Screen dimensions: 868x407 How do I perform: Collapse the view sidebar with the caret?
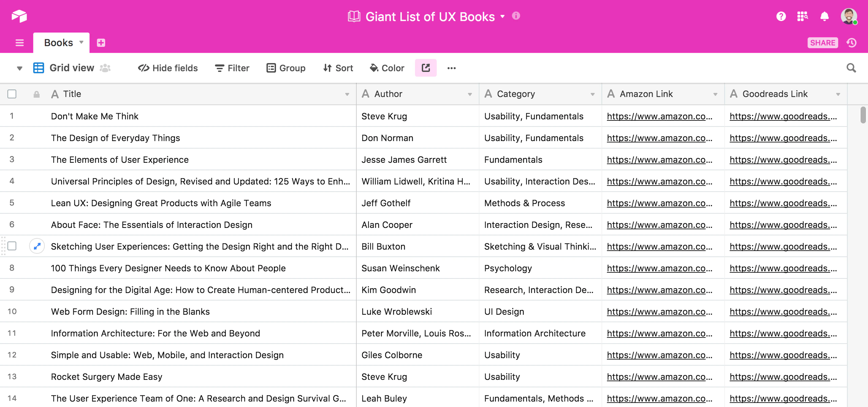pyautogui.click(x=19, y=68)
